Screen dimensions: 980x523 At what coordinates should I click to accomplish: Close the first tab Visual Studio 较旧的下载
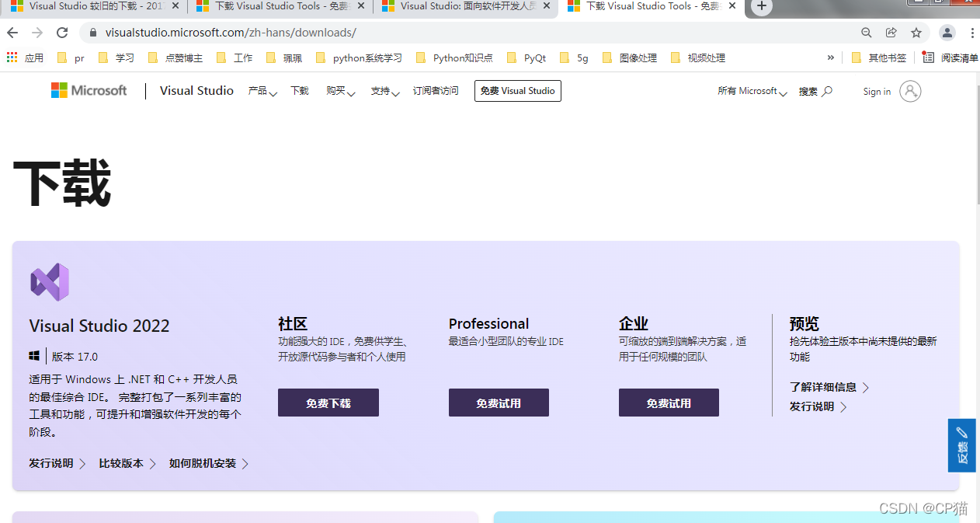175,6
